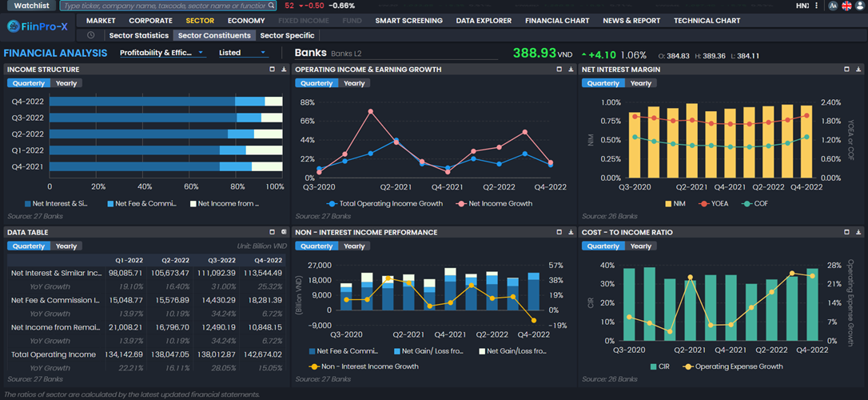Change language using the UK flag icon
Viewport: 868px width, 400px height.
(846, 6)
